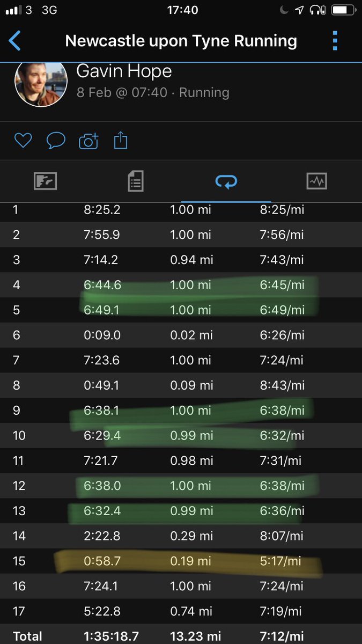Screen dimensions: 362x644
Task: Select lap 10 time 6:29.4
Action: point(102,435)
